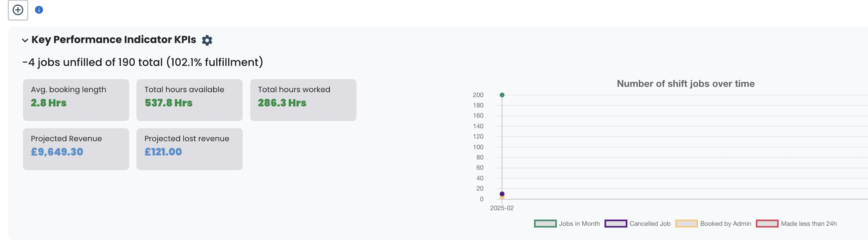Viewport: 868px width, 240px height.
Task: Click the 2025-02 axis label on the chart
Action: click(x=502, y=208)
